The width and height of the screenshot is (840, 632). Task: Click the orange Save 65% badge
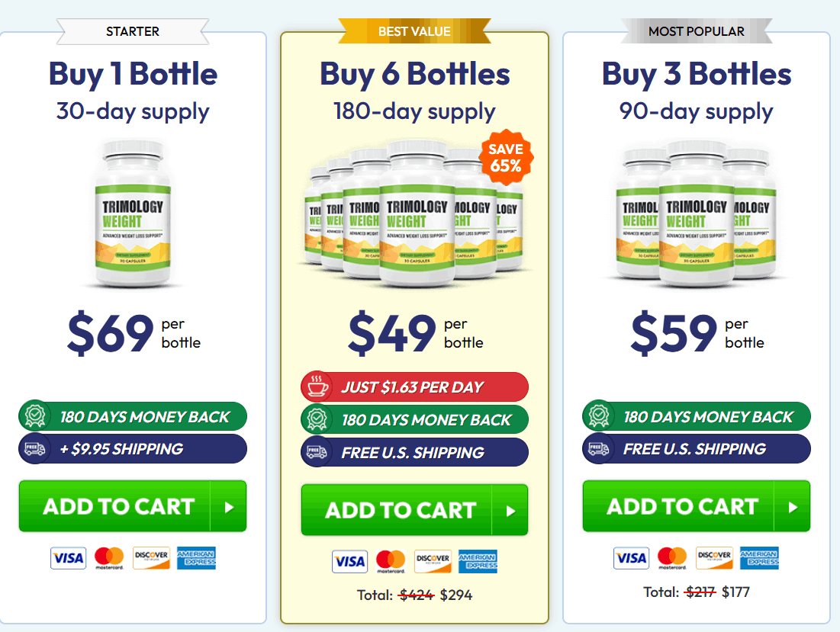coord(505,158)
